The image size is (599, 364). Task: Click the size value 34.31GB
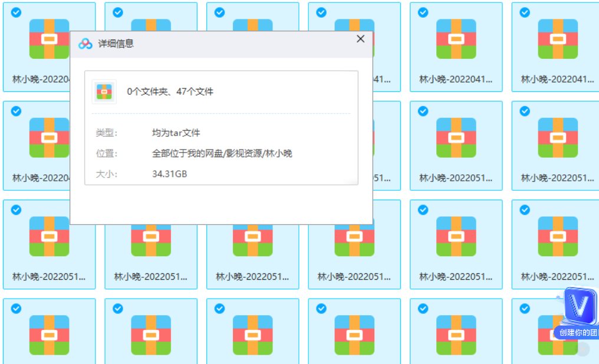[170, 174]
